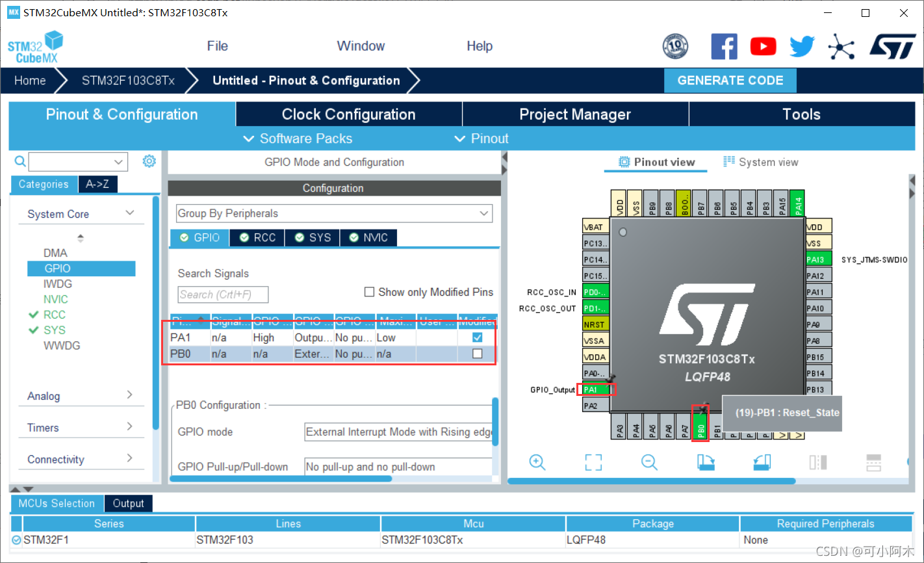
Task: Open the Help menu
Action: pyautogui.click(x=480, y=46)
